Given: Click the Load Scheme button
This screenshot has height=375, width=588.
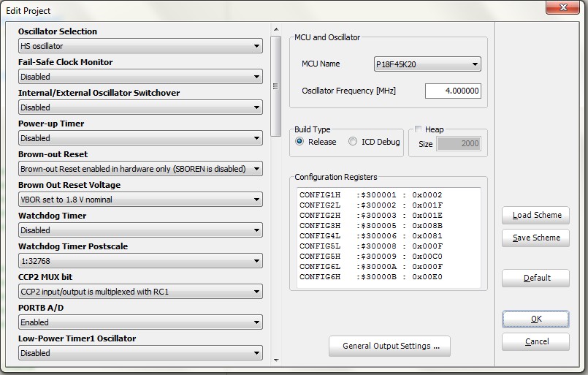Looking at the screenshot, I should (x=536, y=215).
